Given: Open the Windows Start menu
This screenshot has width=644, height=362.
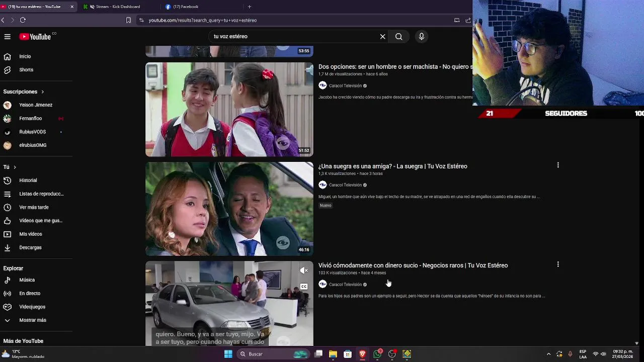Looking at the screenshot, I should [x=228, y=354].
